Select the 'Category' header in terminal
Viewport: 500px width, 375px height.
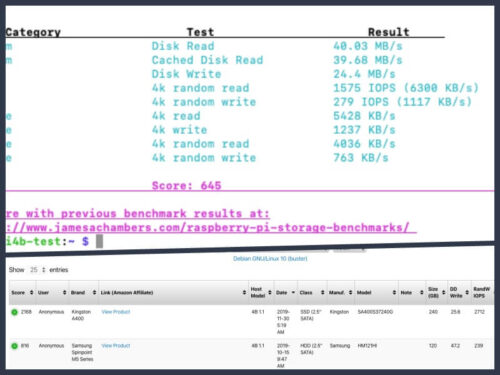33,32
